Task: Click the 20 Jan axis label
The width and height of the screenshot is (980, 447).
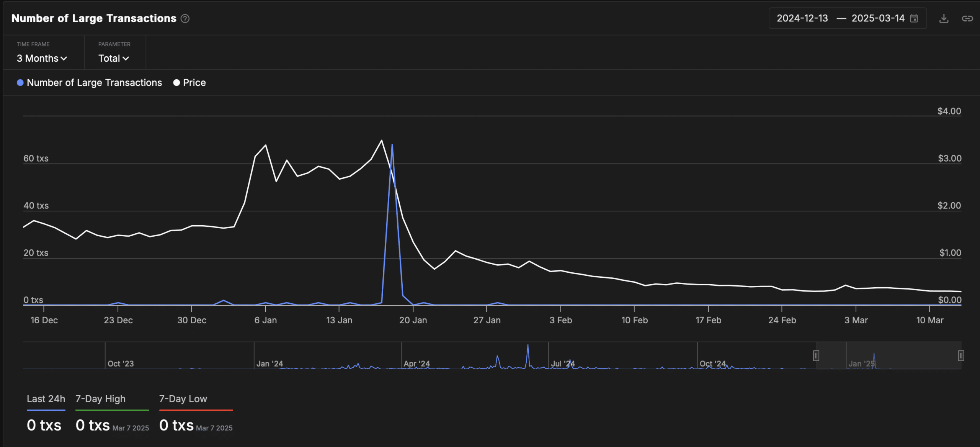Action: [413, 320]
